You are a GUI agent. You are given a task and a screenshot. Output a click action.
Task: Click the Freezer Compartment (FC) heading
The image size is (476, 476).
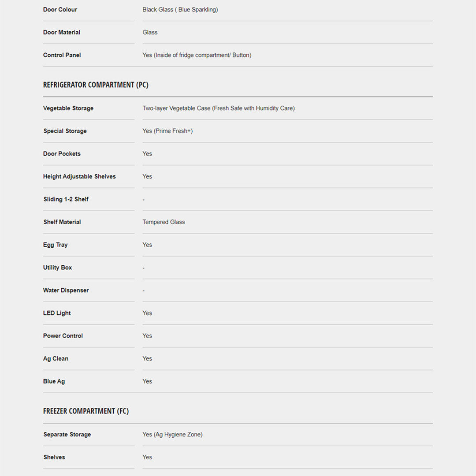[x=86, y=411]
